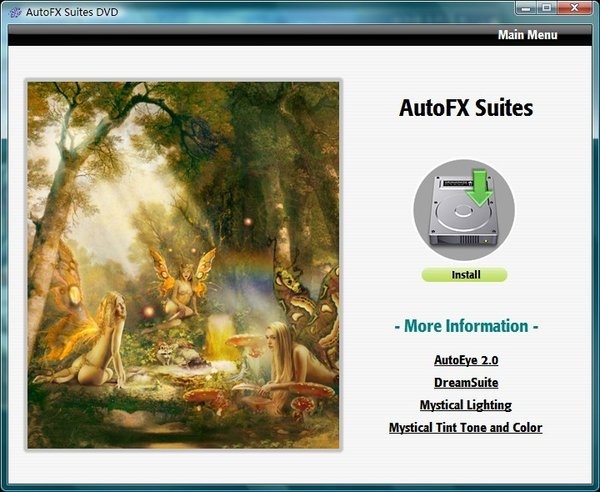This screenshot has width=600, height=492.
Task: Open the AutoEye 2.0 information link
Action: click(x=466, y=360)
